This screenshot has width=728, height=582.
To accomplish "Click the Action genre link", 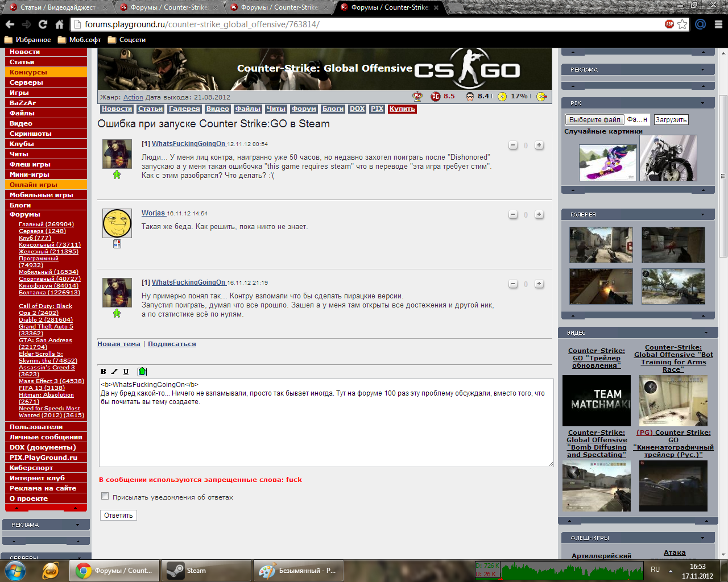I will 133,97.
